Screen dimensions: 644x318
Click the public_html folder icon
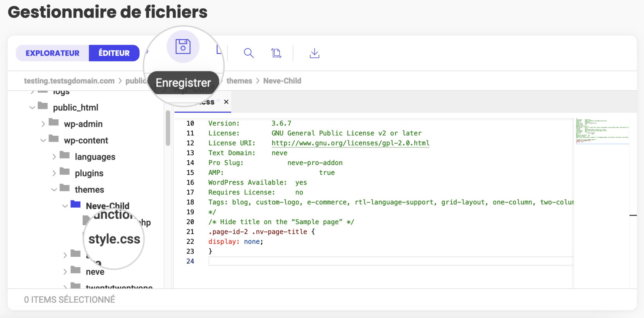[x=43, y=106]
